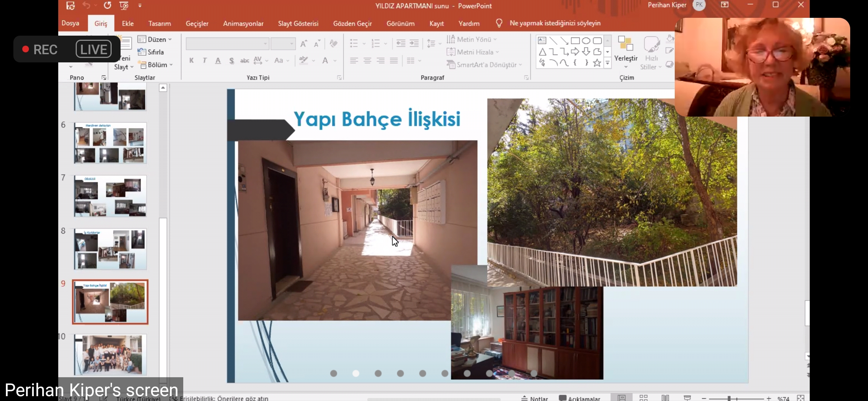Decrease font size with the smaller A icon
This screenshot has height=401, width=868.
317,44
